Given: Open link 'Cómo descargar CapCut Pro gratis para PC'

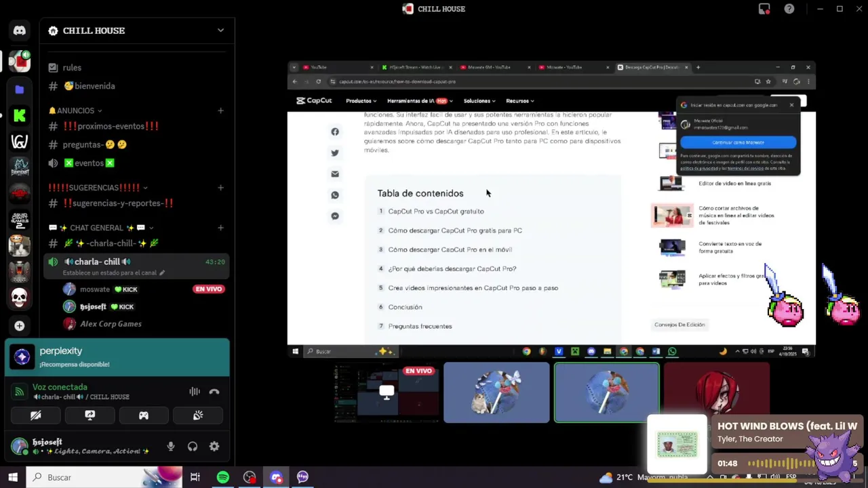Looking at the screenshot, I should point(454,230).
